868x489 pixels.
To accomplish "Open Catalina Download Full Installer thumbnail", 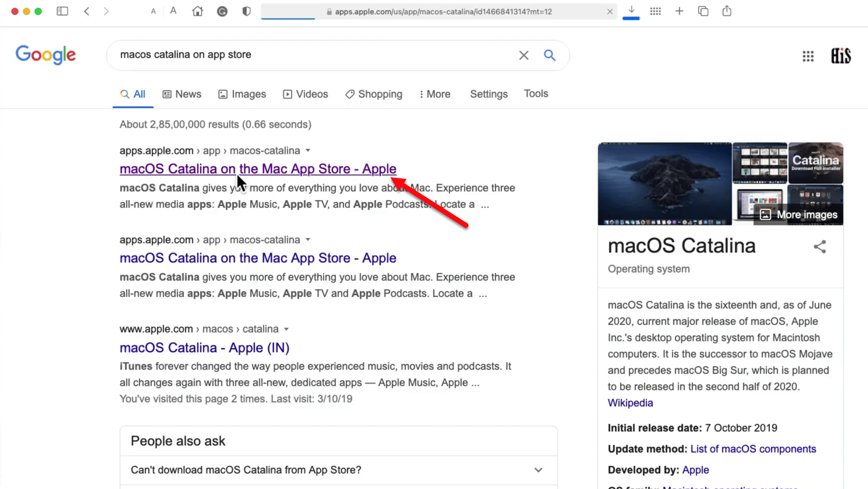I will (816, 163).
